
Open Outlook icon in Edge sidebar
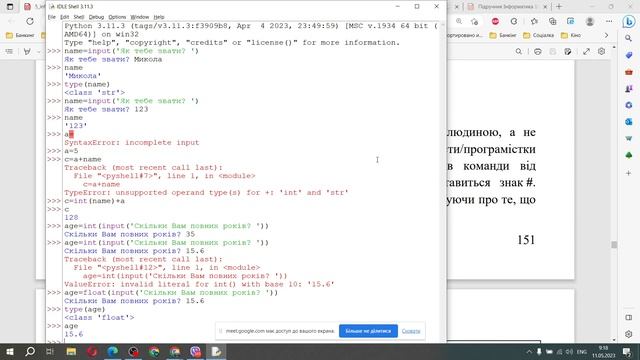[629, 122]
